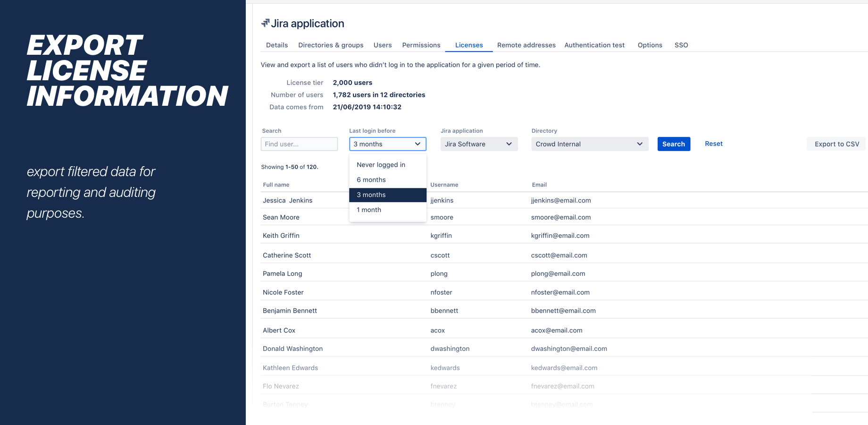
Task: Click the 2,000 users license tier value
Action: 352,83
